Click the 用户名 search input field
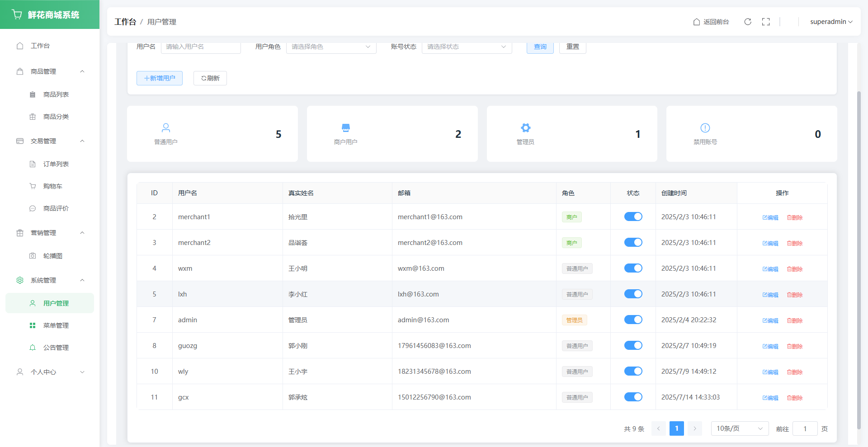The height and width of the screenshot is (447, 868). pos(201,47)
